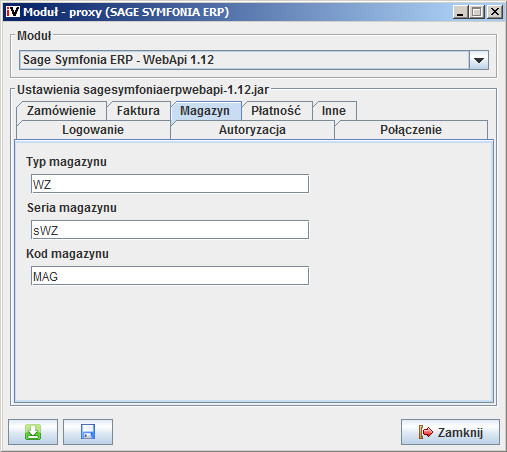The height and width of the screenshot is (452, 507).
Task: Click the blue floppy disk save button
Action: click(x=88, y=432)
